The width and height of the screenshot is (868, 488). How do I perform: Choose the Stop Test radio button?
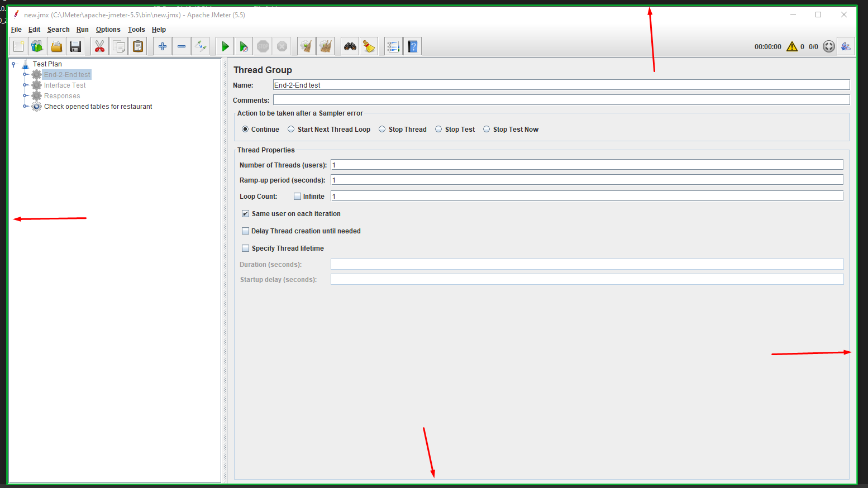438,129
